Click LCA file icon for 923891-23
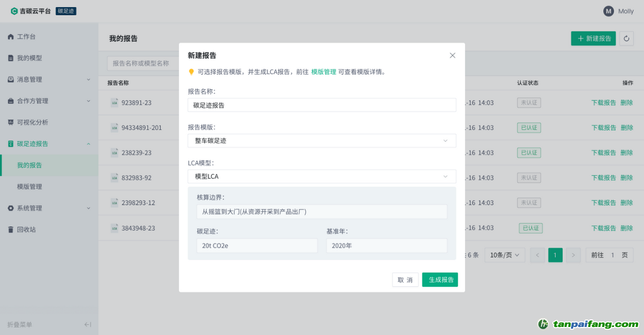The image size is (644, 335). 114,102
